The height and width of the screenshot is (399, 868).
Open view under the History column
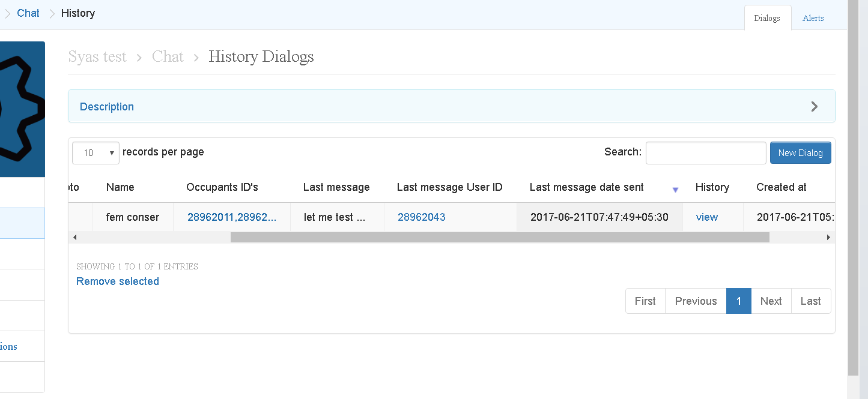point(707,217)
